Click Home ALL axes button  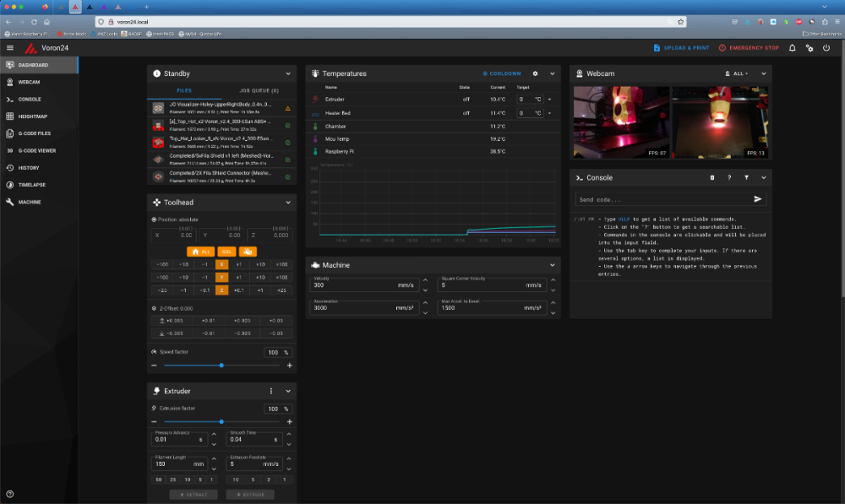[x=200, y=252]
